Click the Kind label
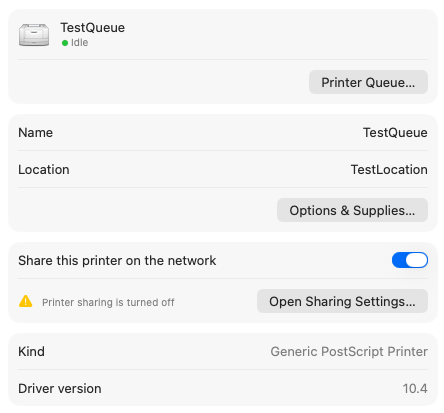 pyautogui.click(x=31, y=351)
